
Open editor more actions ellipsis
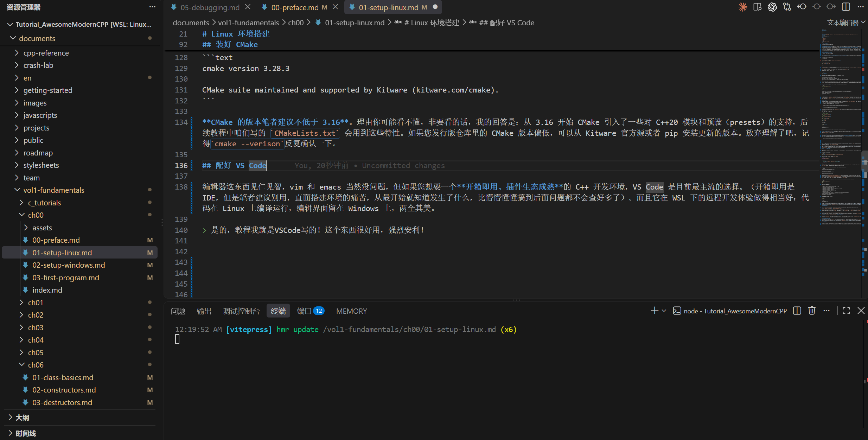click(x=861, y=7)
